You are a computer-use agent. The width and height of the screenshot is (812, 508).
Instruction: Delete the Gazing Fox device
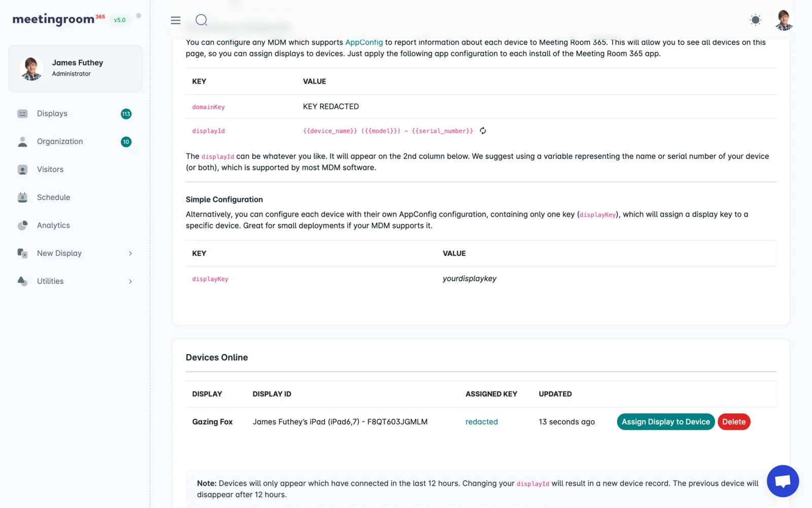click(x=734, y=422)
